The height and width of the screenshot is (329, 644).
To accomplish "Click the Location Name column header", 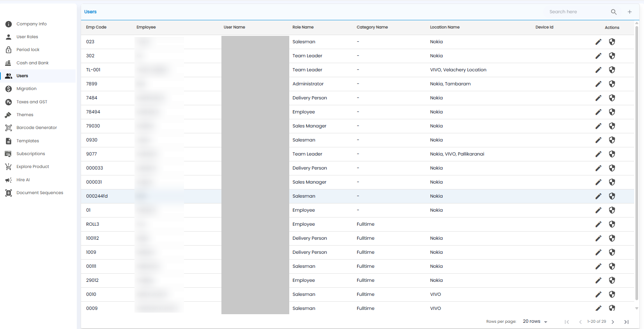I will (445, 27).
